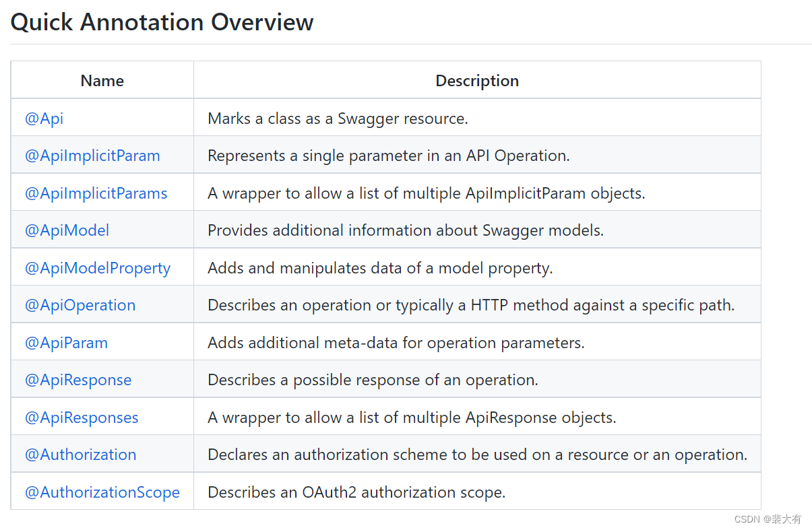Follow the @ApiImplicitParams link
Image resolution: width=812 pixels, height=530 pixels.
96,193
